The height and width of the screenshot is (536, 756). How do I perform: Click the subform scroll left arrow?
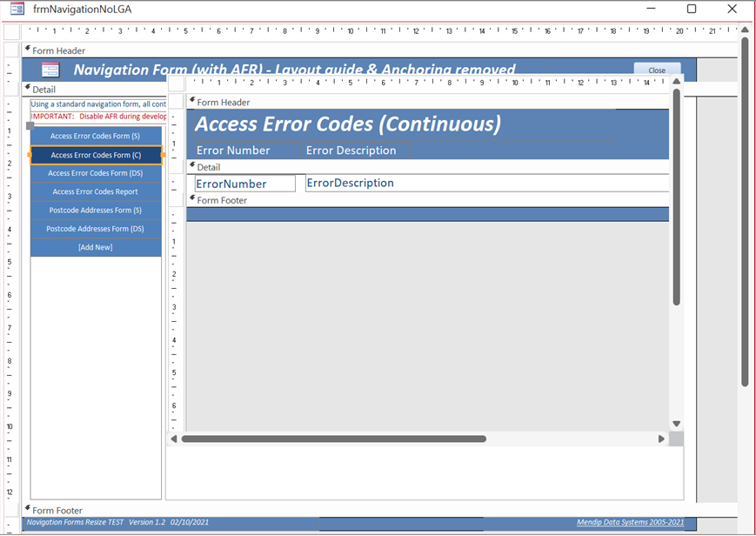(174, 439)
